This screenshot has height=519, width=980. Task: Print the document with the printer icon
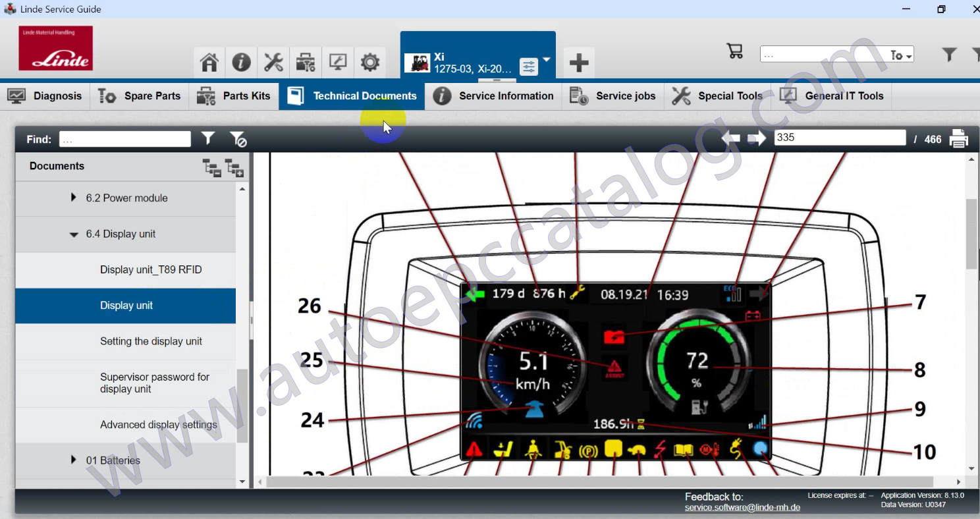[x=959, y=138]
